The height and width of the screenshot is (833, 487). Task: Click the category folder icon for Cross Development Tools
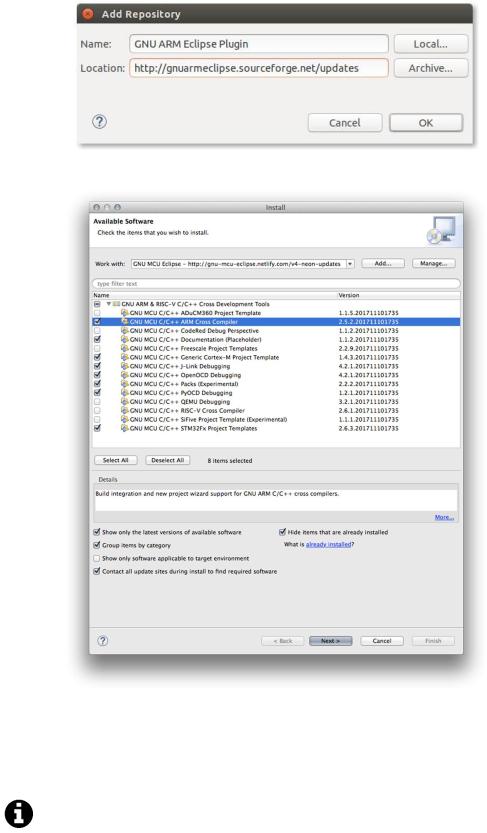[116, 304]
